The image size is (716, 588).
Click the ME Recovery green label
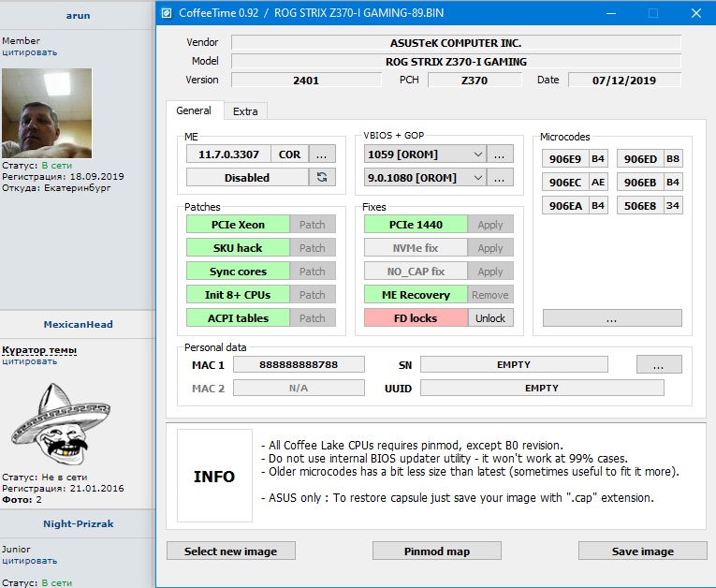click(416, 295)
